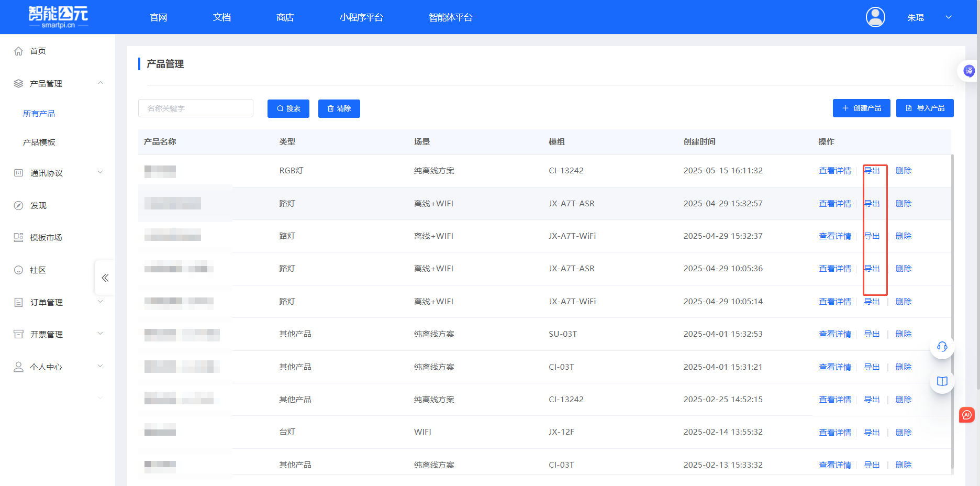Click the 创建产品 button
Viewport: 980px width, 486px height.
(x=861, y=108)
